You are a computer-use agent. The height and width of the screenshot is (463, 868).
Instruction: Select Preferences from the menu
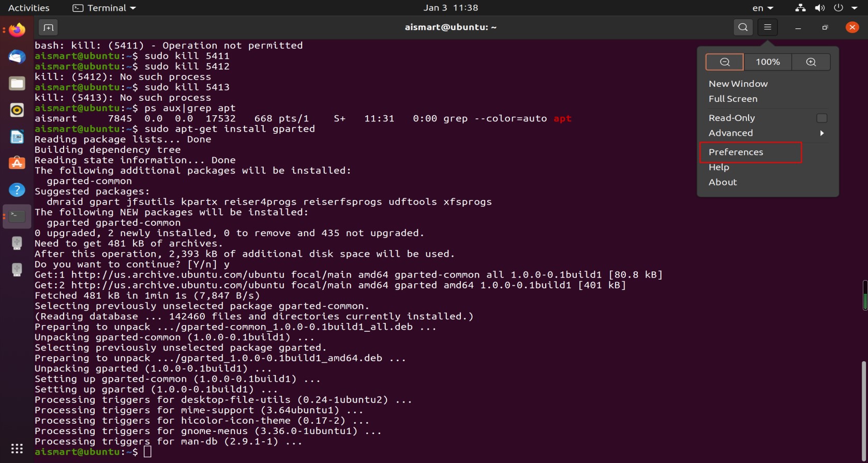click(750, 152)
